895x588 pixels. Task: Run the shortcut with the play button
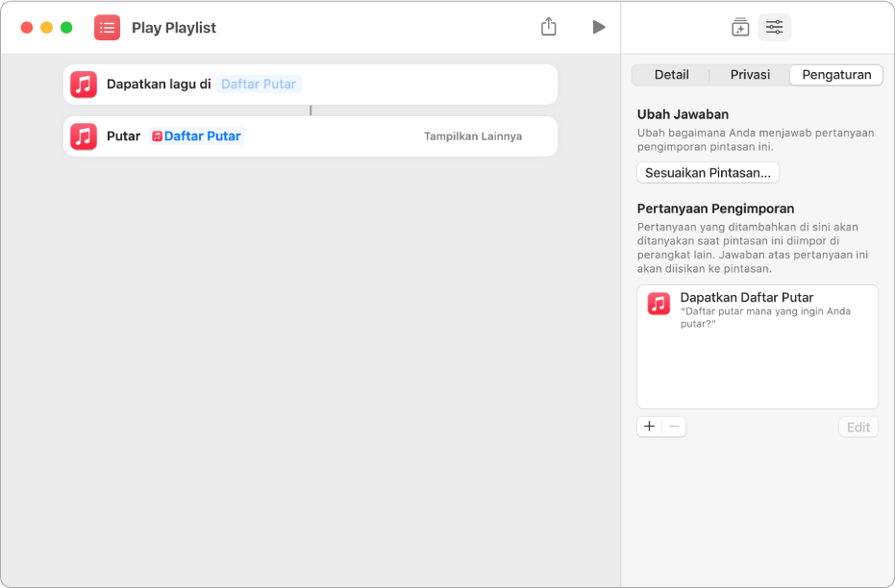[x=599, y=27]
